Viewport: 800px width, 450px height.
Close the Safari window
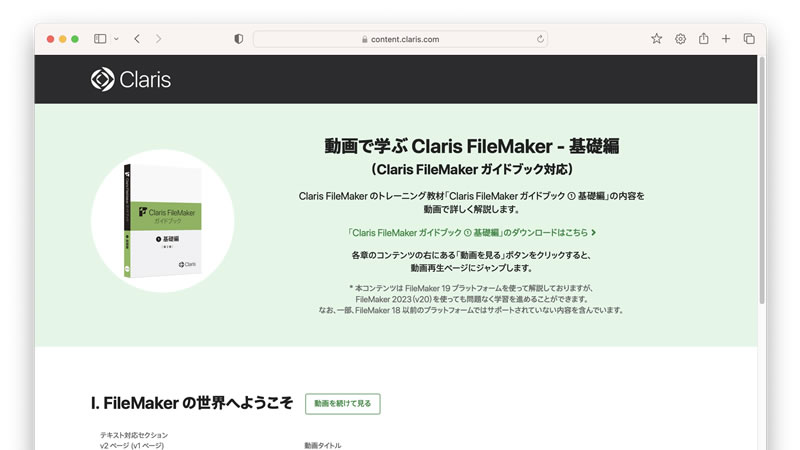click(51, 39)
